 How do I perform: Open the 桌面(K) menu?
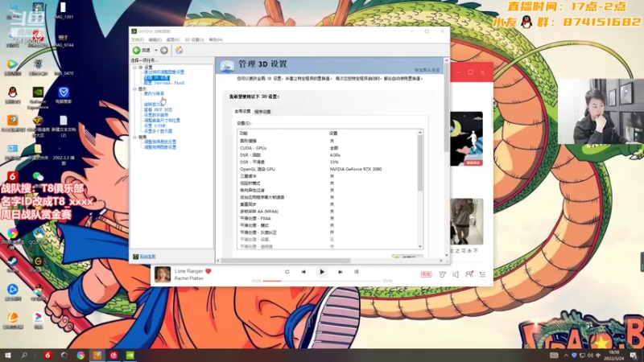click(173, 39)
